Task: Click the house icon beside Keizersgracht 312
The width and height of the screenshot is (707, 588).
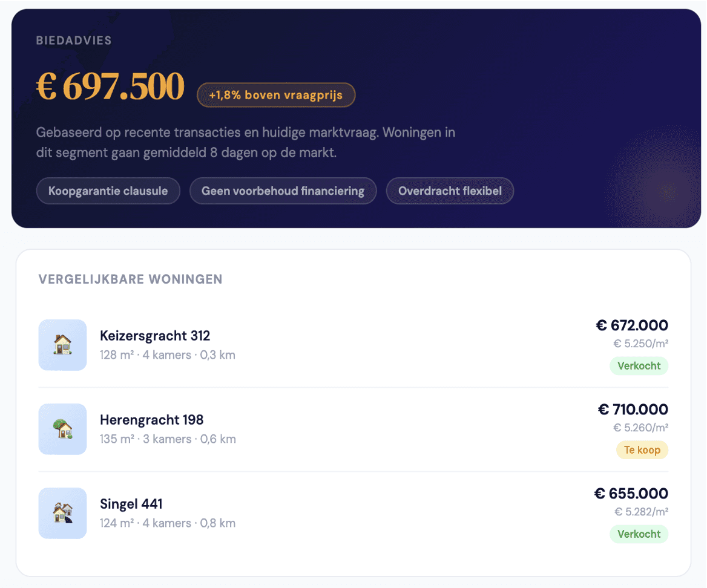Action: (x=62, y=345)
